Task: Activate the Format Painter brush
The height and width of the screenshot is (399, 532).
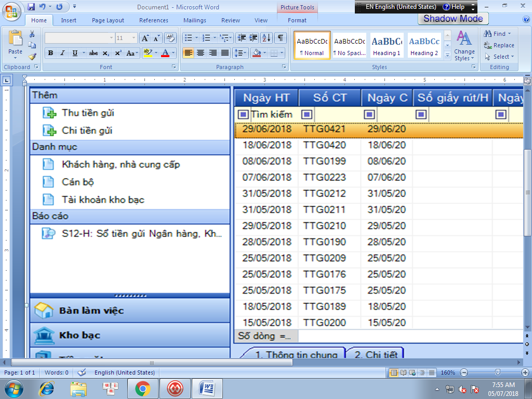Action: click(x=32, y=56)
